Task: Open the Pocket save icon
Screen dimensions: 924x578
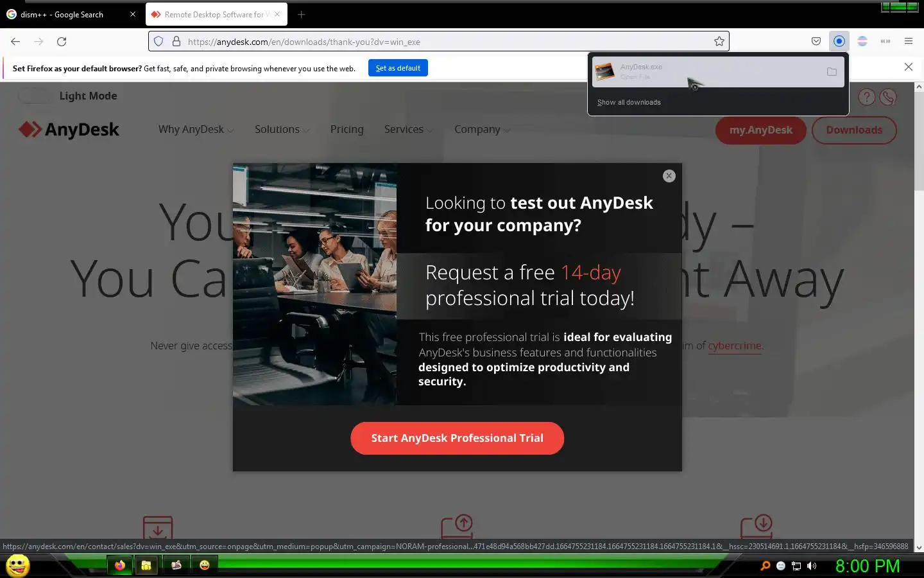Action: (x=816, y=41)
